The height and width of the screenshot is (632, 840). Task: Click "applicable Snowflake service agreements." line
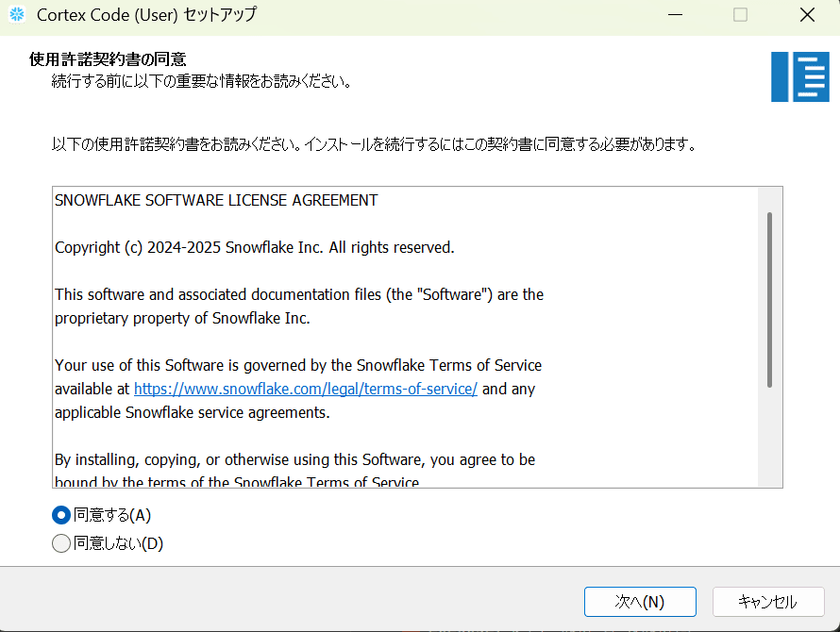coord(193,412)
